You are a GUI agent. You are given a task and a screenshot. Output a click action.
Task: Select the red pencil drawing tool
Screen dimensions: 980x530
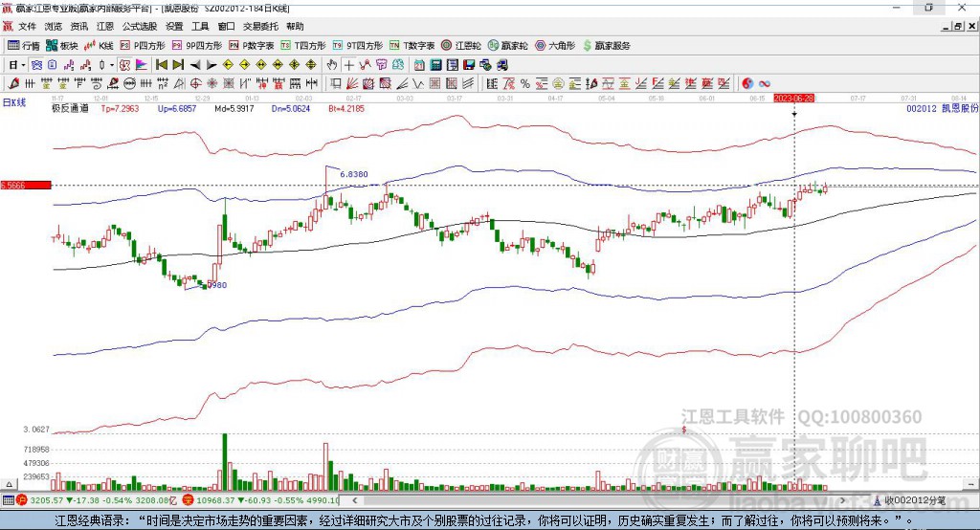[13, 83]
